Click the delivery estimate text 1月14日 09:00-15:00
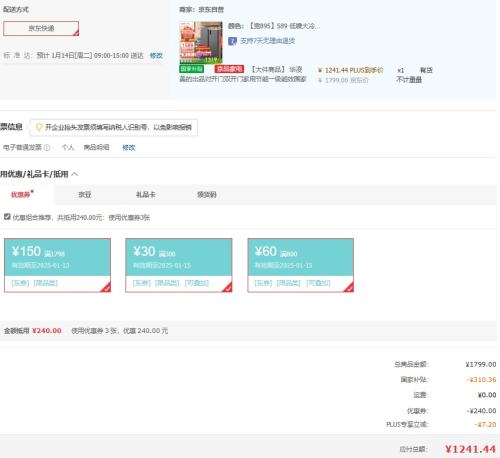The image size is (500, 458). pos(90,55)
